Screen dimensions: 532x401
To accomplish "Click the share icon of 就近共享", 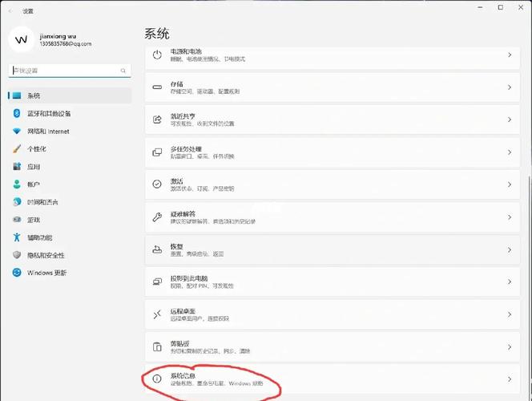I will tap(157, 119).
